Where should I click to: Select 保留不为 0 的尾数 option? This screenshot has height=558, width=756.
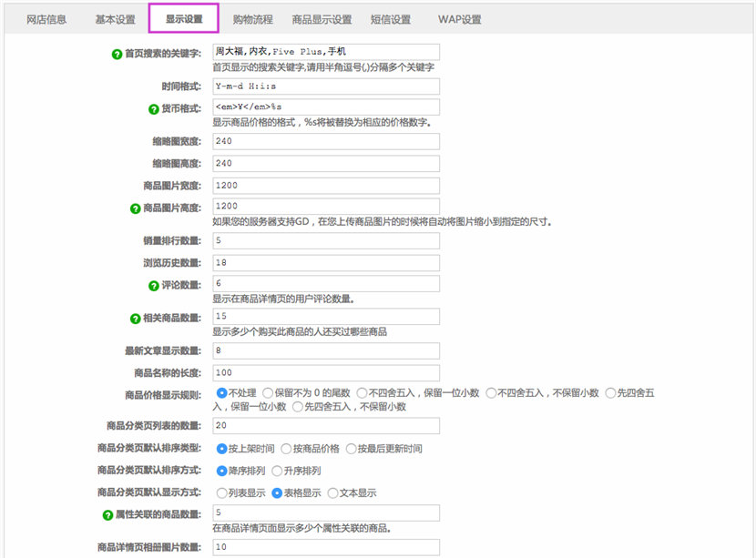(268, 393)
